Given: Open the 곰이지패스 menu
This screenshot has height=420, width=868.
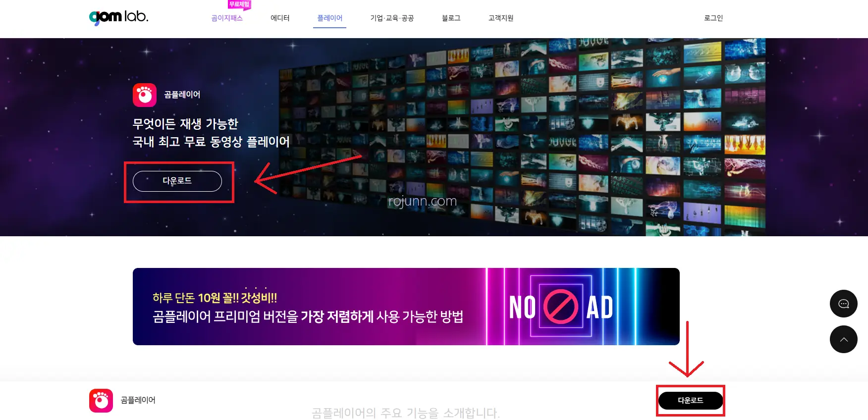Looking at the screenshot, I should click(227, 18).
